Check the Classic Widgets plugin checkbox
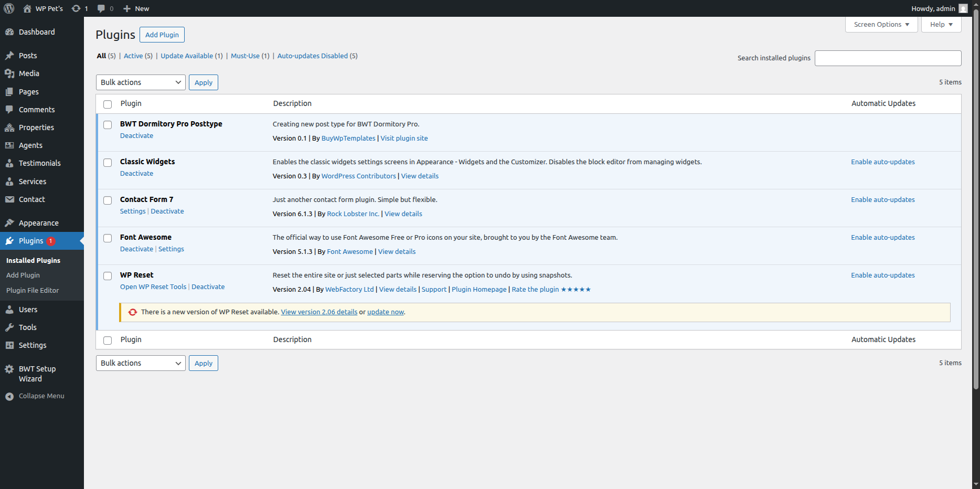The image size is (980, 489). pos(108,163)
